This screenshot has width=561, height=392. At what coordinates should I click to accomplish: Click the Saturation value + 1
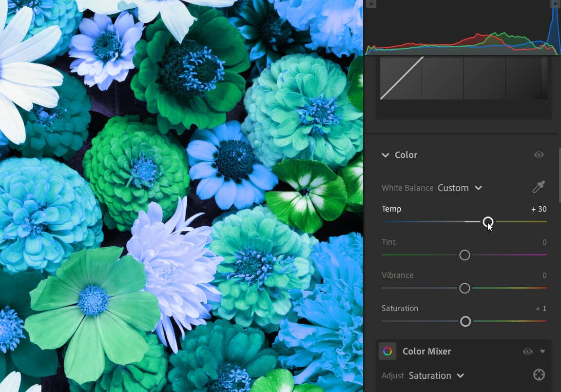click(x=541, y=309)
